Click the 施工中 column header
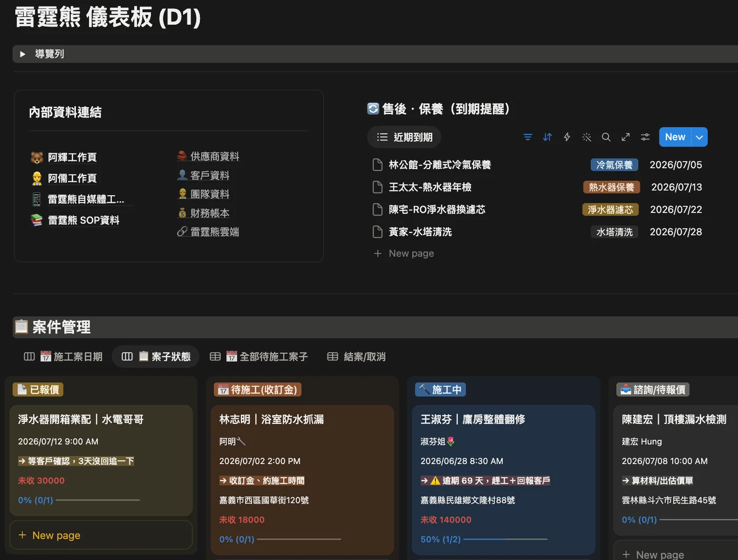 pyautogui.click(x=441, y=390)
